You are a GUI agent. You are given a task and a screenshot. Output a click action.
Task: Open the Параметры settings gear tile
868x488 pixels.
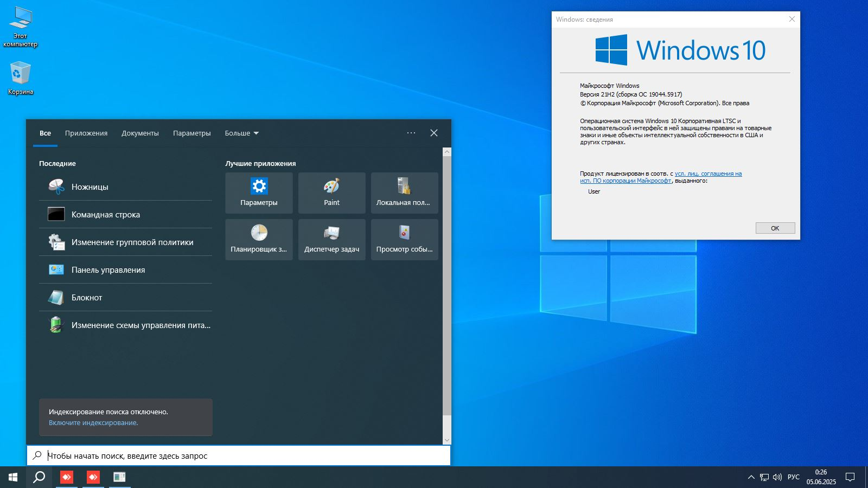tap(259, 192)
